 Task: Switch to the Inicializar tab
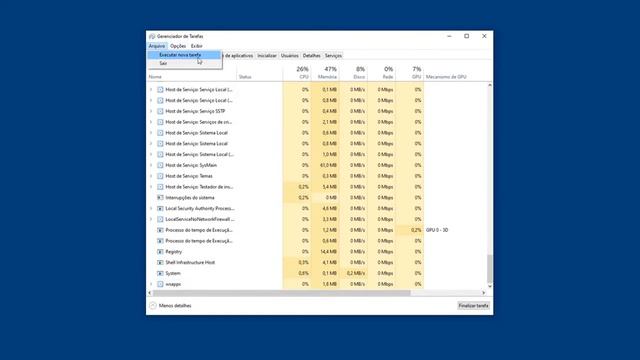point(267,56)
